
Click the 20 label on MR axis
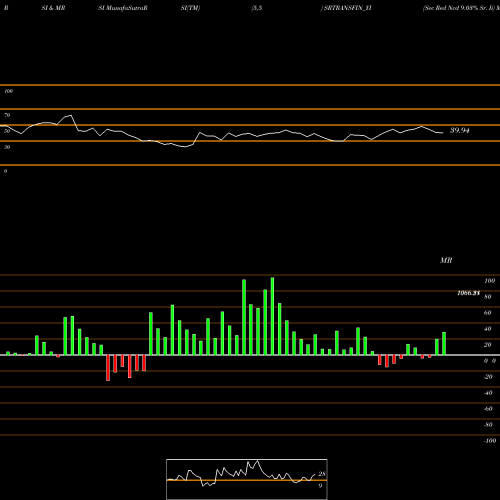point(488,345)
